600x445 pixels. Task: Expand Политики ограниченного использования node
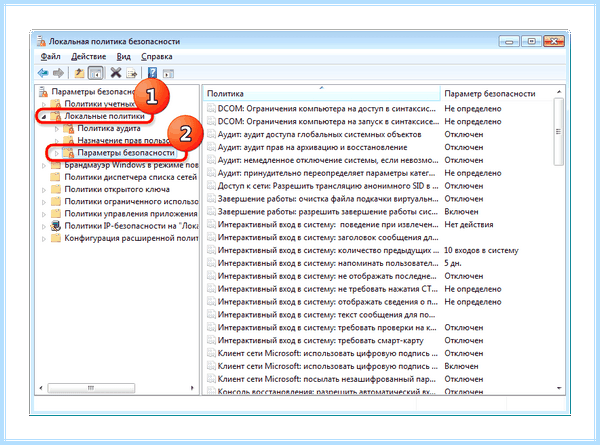44,202
